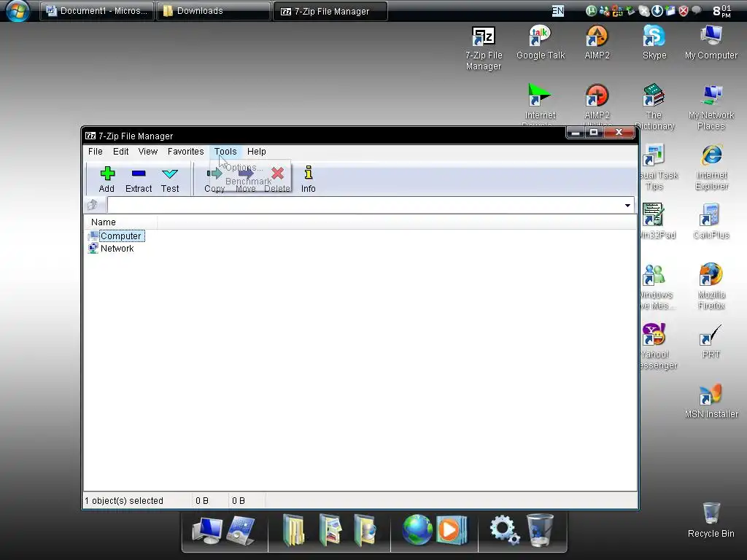Open the gears settings icon in the dock

[x=505, y=530]
